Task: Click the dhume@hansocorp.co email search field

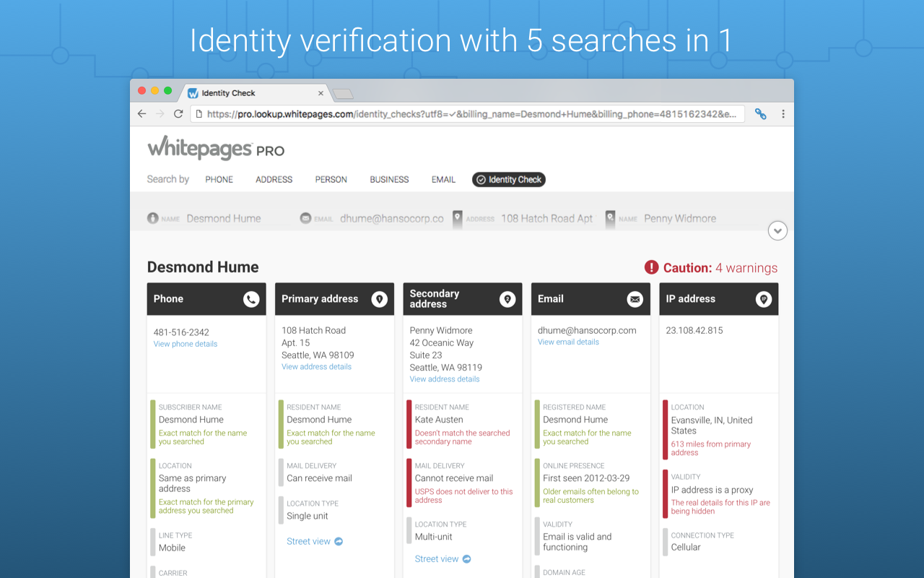Action: (392, 218)
